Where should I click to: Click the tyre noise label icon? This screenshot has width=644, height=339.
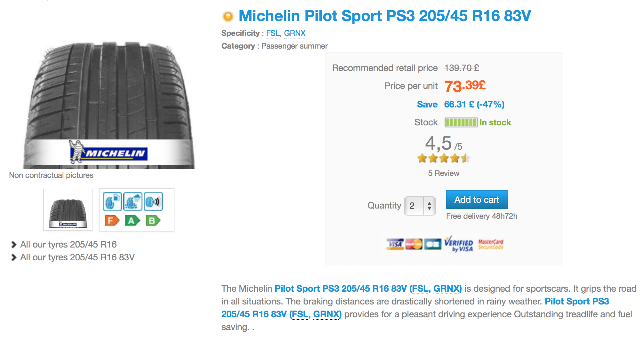[x=153, y=201]
